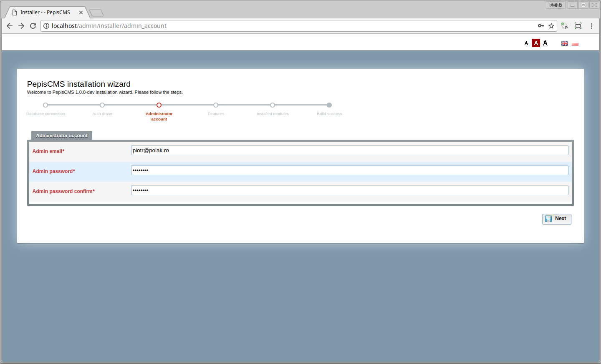
Task: Reload the installer page
Action: pyautogui.click(x=33, y=26)
